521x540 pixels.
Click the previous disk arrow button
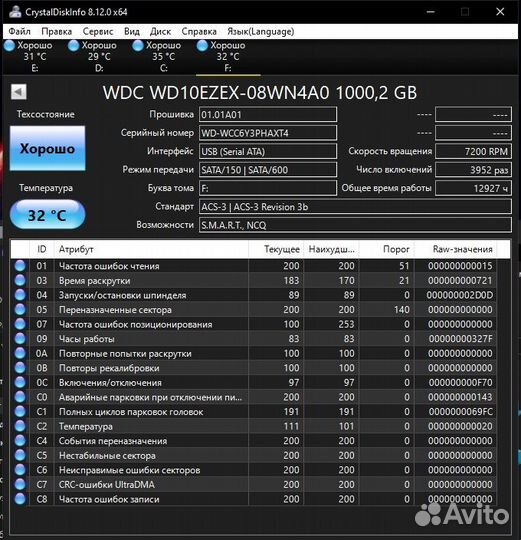coord(19,92)
